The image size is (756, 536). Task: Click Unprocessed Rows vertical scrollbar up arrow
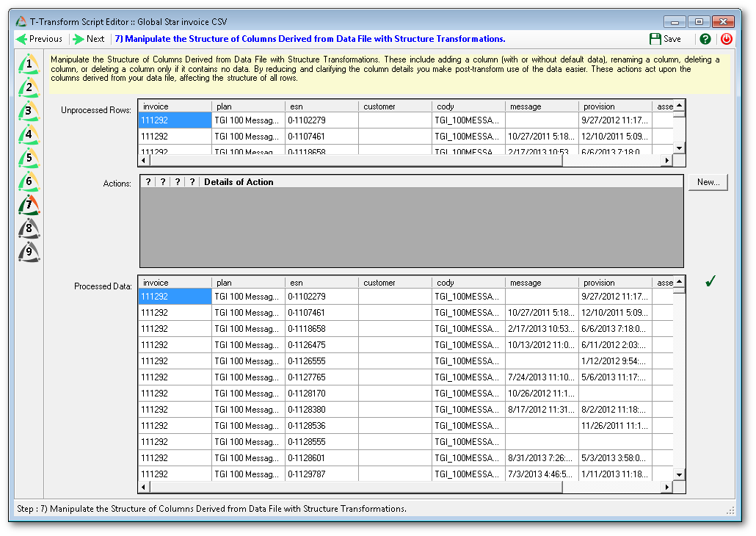679,106
